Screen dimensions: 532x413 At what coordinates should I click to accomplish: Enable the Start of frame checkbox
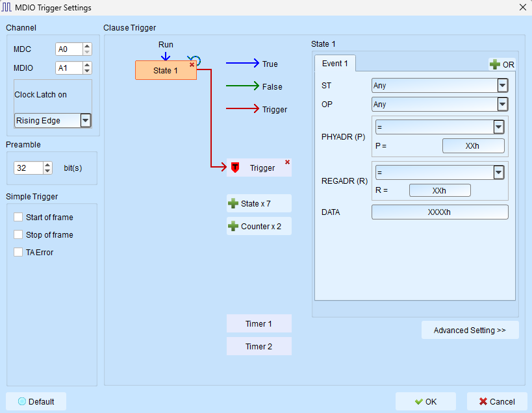18,217
